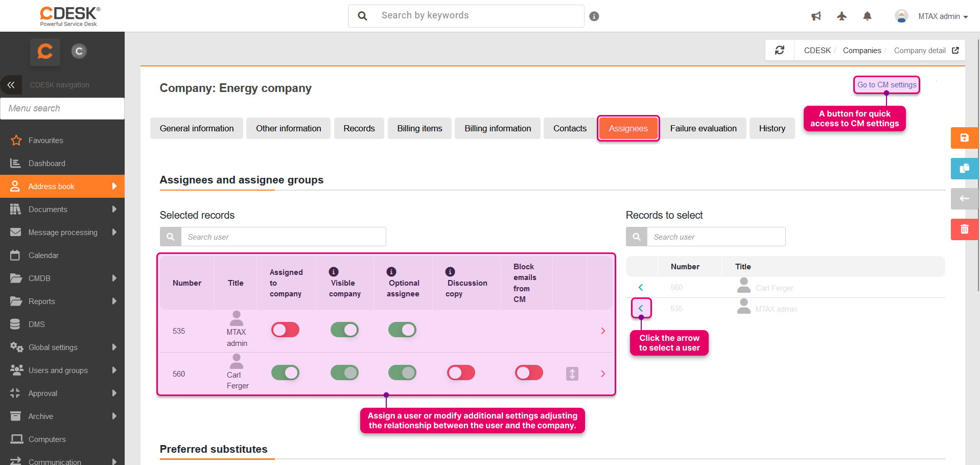Open Calendar in sidebar
Screen dimensions: 980x465
tap(62, 255)
